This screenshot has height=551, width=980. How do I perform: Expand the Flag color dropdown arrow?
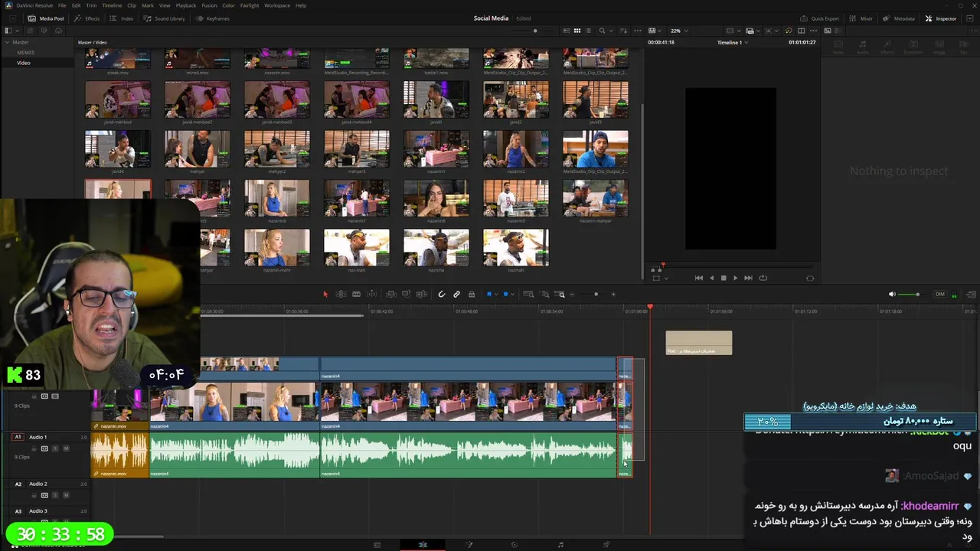tap(496, 294)
